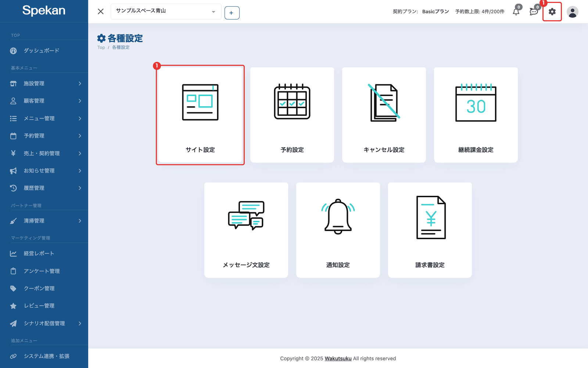Expand the 売上・契約管理 menu chevron
Image resolution: width=588 pixels, height=368 pixels.
point(80,153)
